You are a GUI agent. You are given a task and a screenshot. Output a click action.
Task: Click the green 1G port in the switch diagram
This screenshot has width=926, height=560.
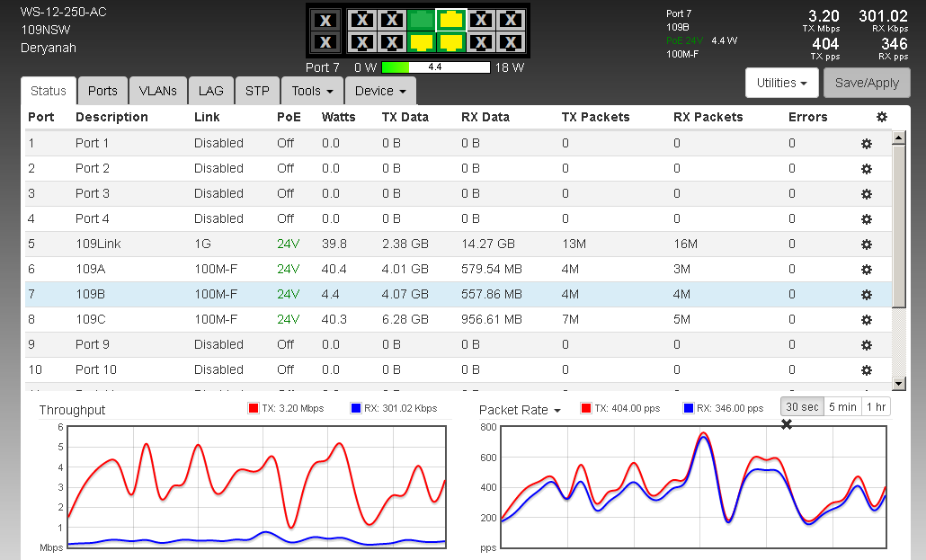420,19
